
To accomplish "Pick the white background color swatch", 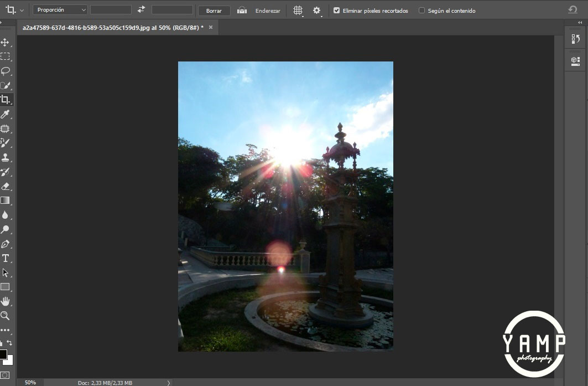I will pos(9,361).
